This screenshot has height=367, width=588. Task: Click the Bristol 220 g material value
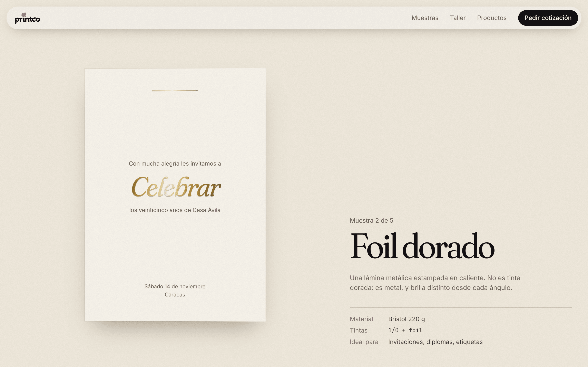(406, 319)
